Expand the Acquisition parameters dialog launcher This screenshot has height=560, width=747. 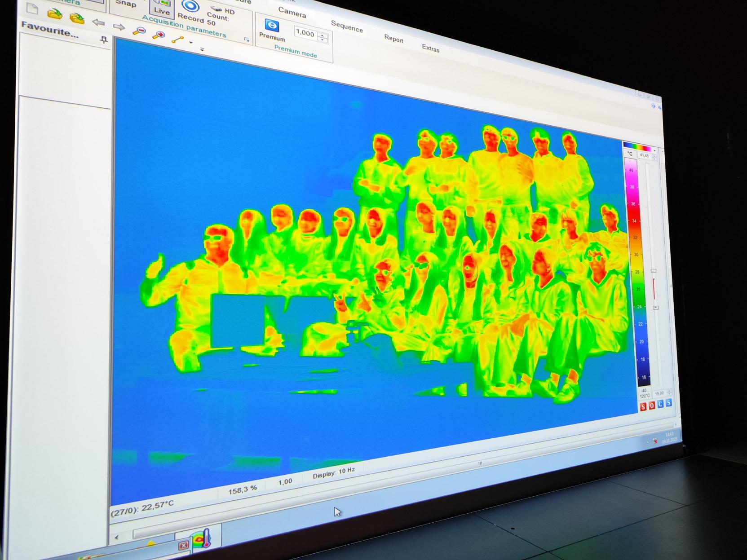(x=247, y=40)
